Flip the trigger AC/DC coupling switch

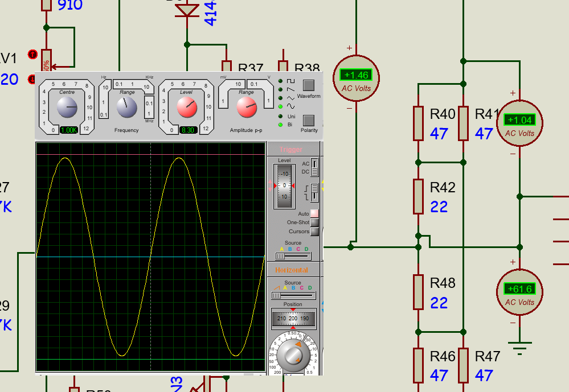point(314,168)
